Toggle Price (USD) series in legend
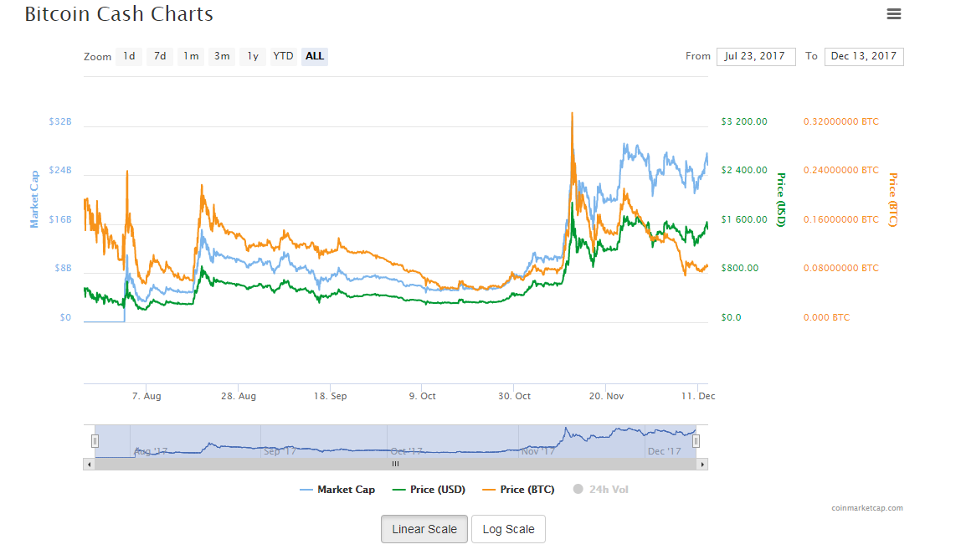 [x=429, y=490]
